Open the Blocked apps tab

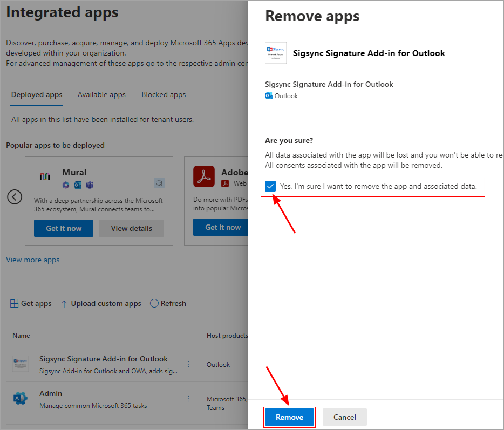click(x=164, y=94)
